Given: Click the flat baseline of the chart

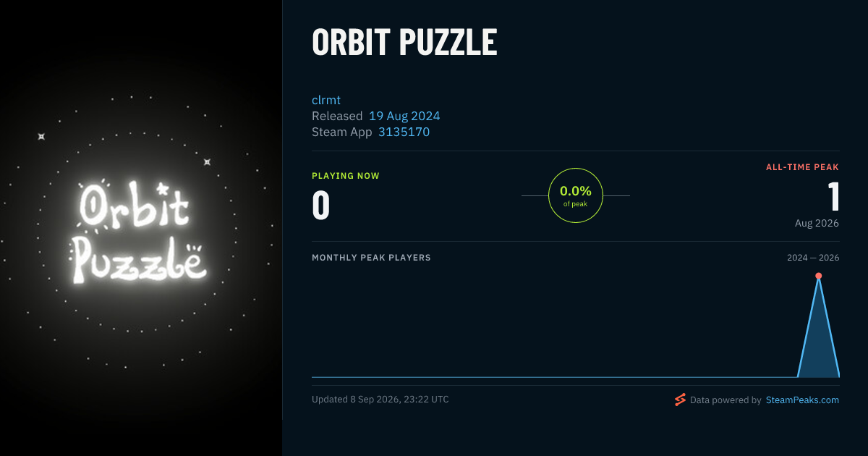Looking at the screenshot, I should (x=554, y=376).
